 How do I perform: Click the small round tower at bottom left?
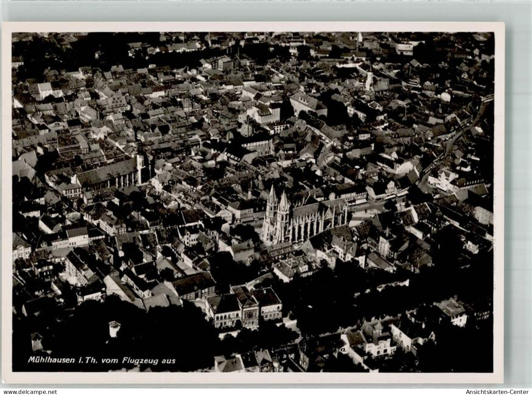coord(114,328)
